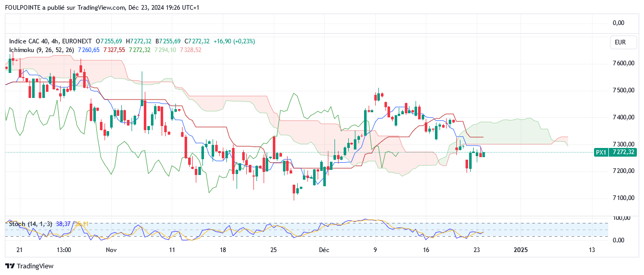Click the Déc label on the time axis
Viewport: 644px width, 275px height.
tap(324, 250)
